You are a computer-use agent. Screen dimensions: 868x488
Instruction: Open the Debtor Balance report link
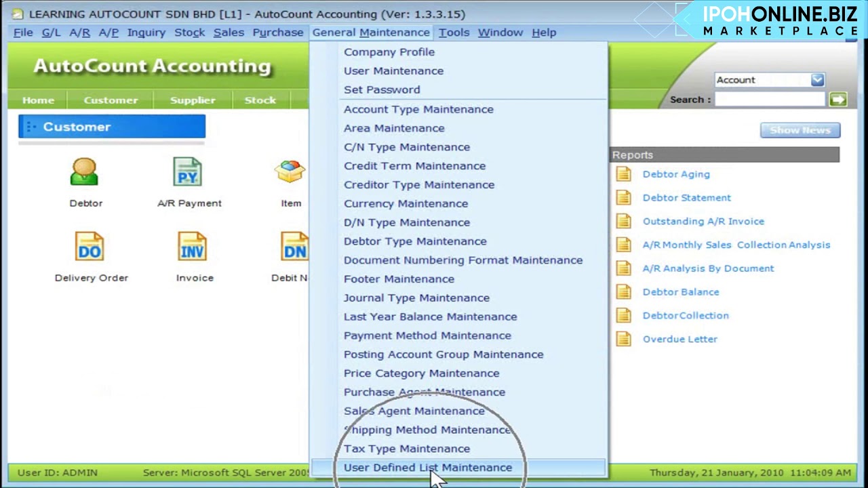681,292
